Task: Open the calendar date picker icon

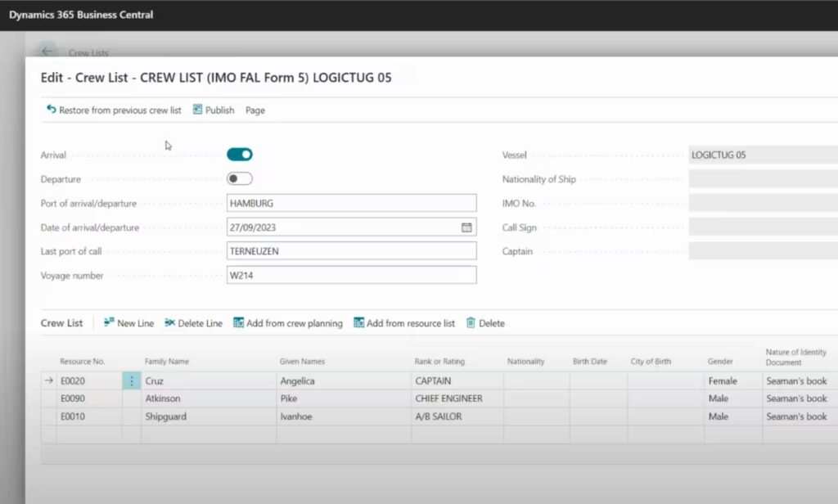Action: [466, 227]
